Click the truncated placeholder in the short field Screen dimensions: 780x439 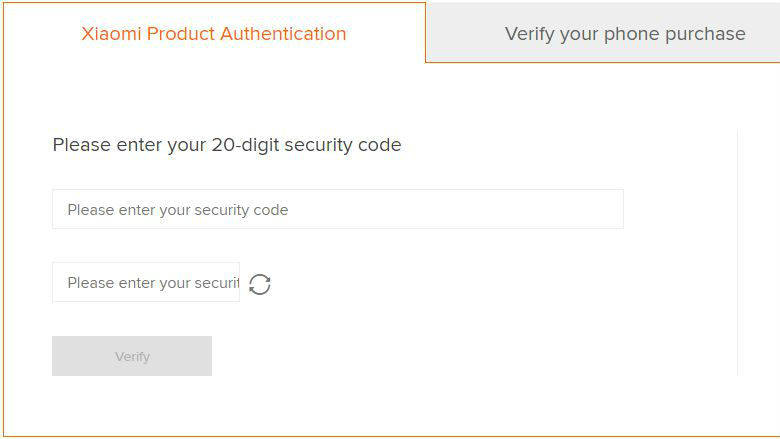click(153, 283)
